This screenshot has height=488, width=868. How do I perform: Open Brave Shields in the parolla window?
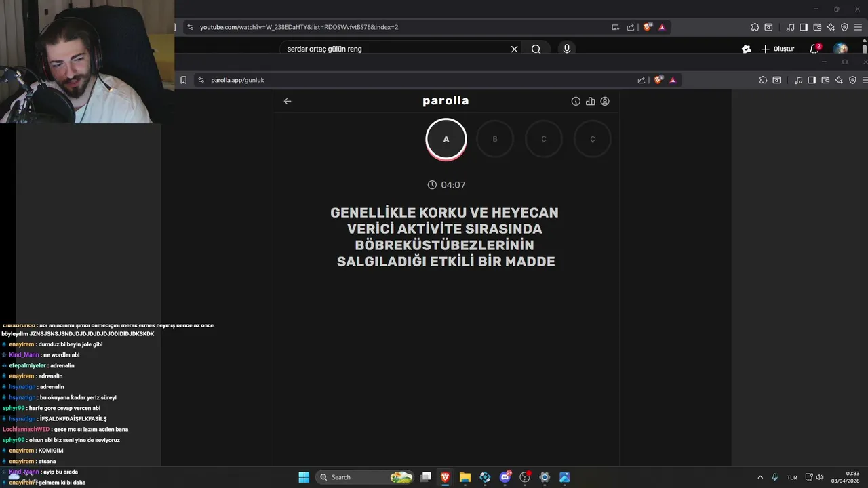(658, 80)
